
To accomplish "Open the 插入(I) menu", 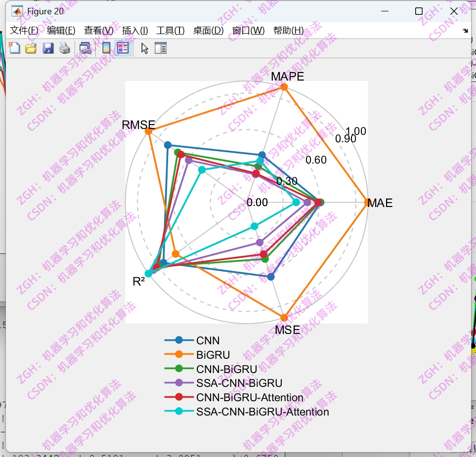I will [135, 30].
